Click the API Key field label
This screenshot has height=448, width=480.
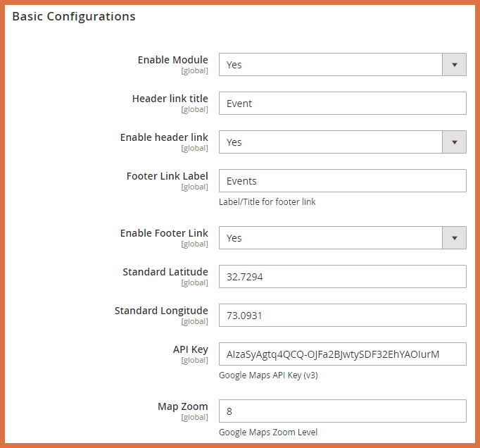(190, 349)
